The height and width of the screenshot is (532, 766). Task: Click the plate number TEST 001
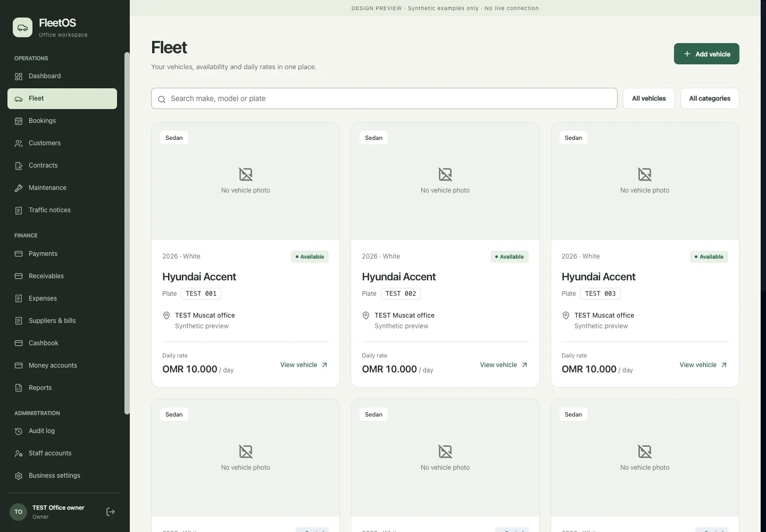point(201,294)
